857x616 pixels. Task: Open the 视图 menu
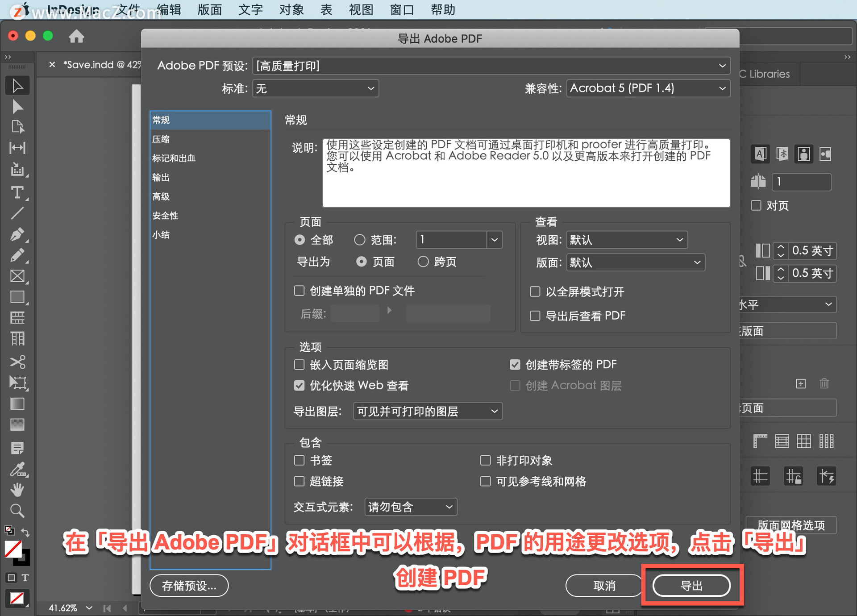pos(361,9)
